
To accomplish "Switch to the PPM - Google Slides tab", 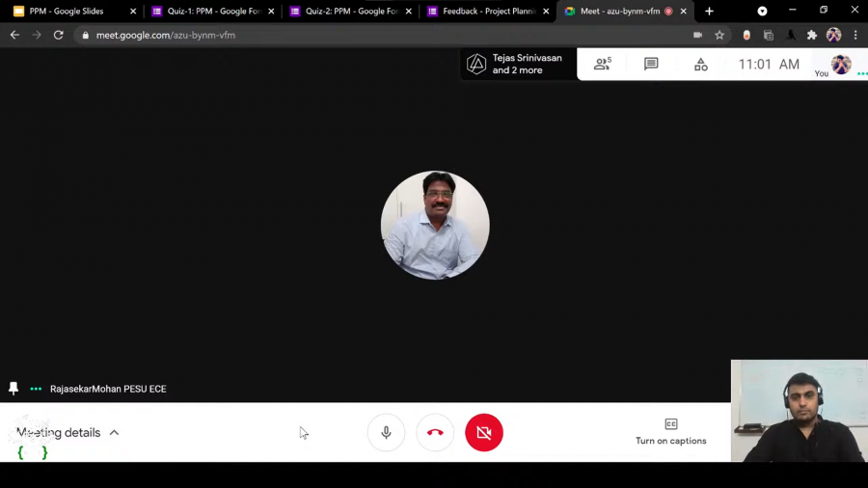I will click(x=68, y=12).
